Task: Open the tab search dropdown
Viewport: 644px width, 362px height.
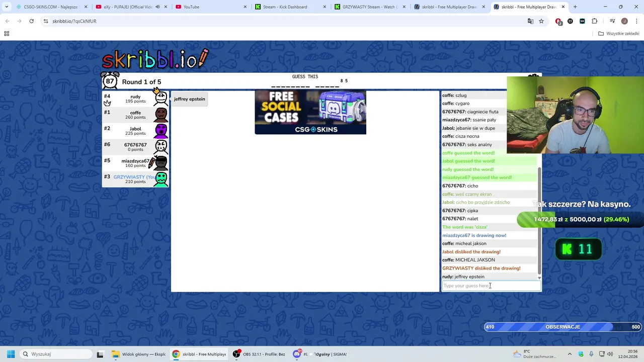Action: [x=6, y=7]
